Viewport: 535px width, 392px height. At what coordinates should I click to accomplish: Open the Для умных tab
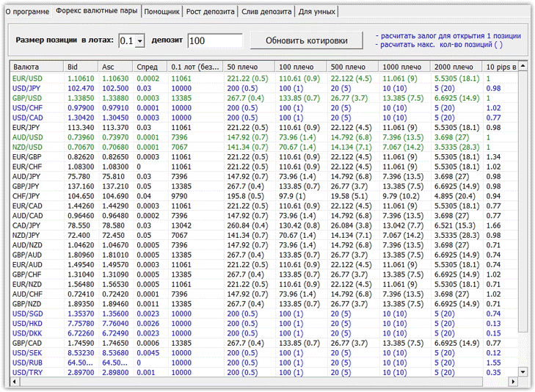click(316, 12)
